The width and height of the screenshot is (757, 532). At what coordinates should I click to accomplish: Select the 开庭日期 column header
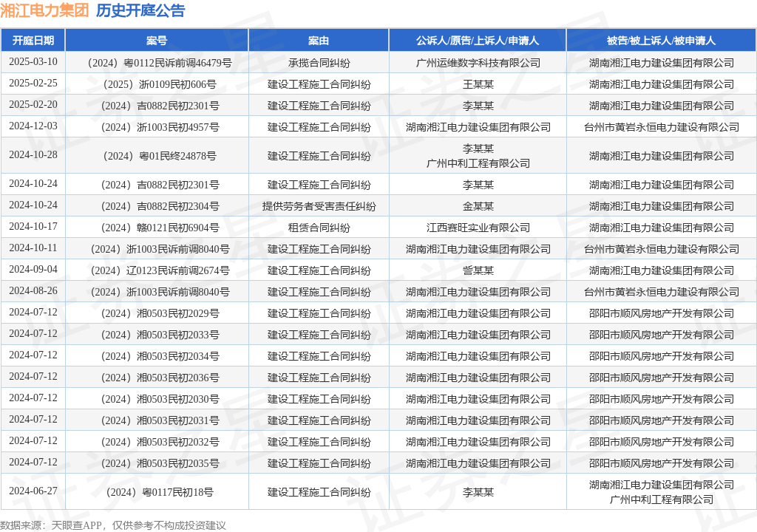(33, 41)
